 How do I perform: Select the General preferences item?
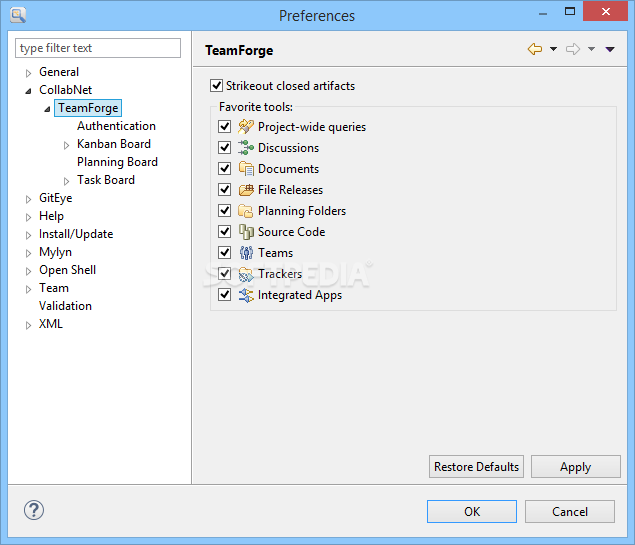coord(59,72)
